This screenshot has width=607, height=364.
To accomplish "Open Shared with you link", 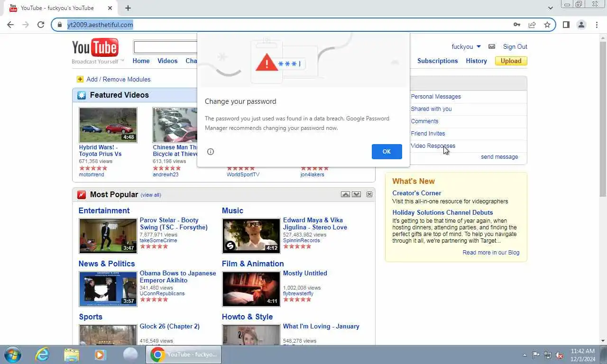I will point(431,109).
